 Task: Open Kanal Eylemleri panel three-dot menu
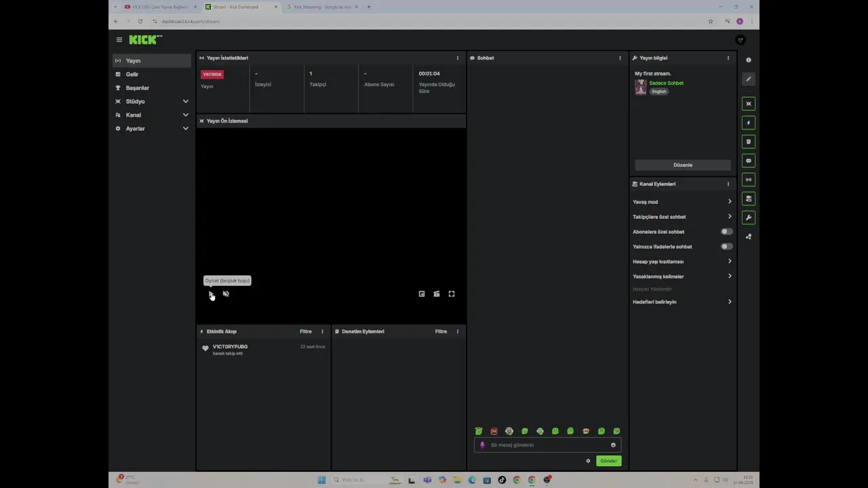[728, 184]
